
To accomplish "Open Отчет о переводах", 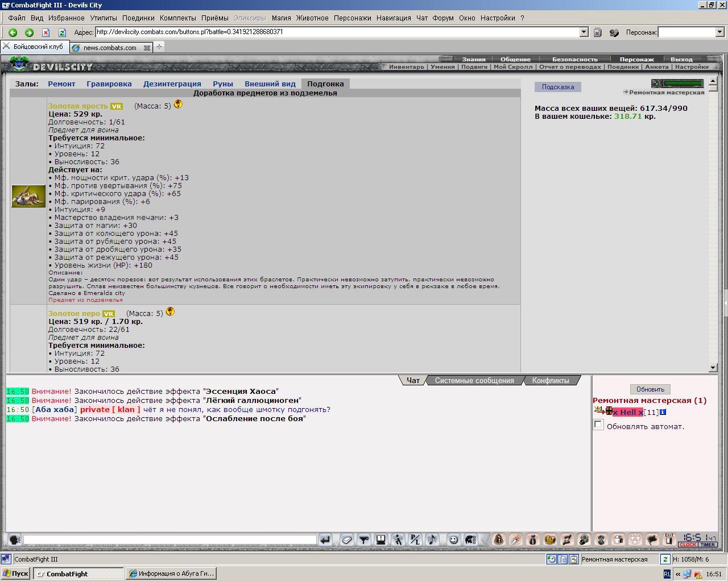I will coord(570,66).
